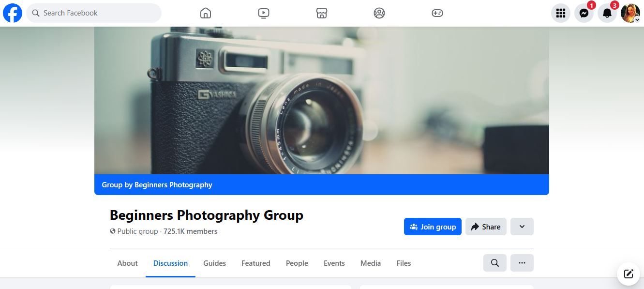Open the more options ellipsis
644x289 pixels.
(x=522, y=263)
